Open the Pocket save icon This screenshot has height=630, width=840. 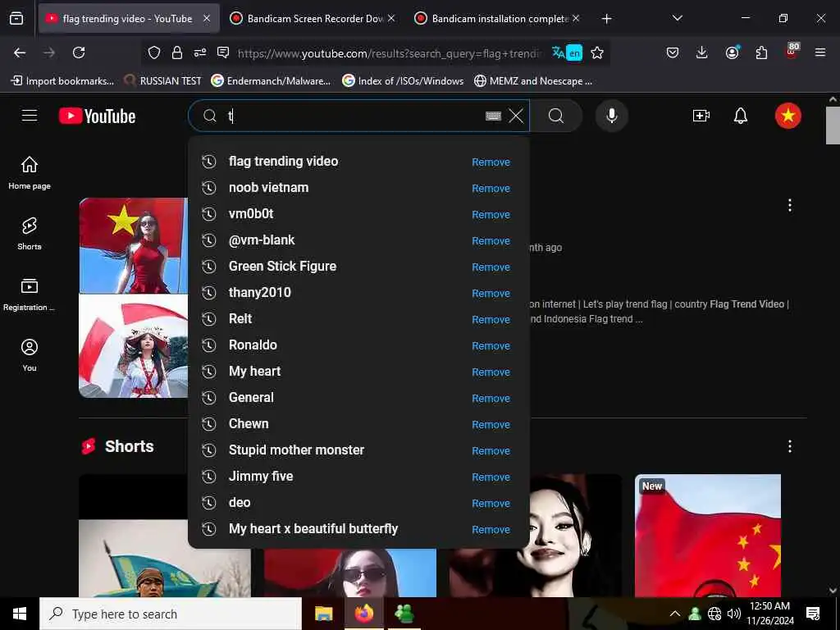[x=673, y=52]
